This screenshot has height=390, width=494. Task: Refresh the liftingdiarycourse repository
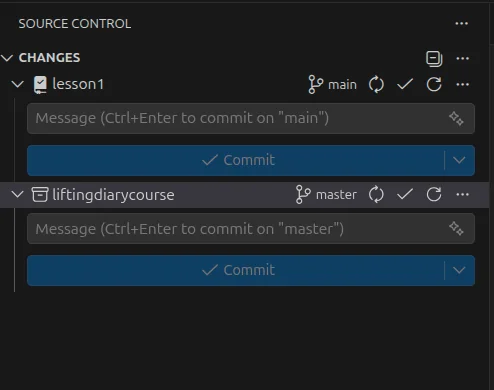click(434, 195)
